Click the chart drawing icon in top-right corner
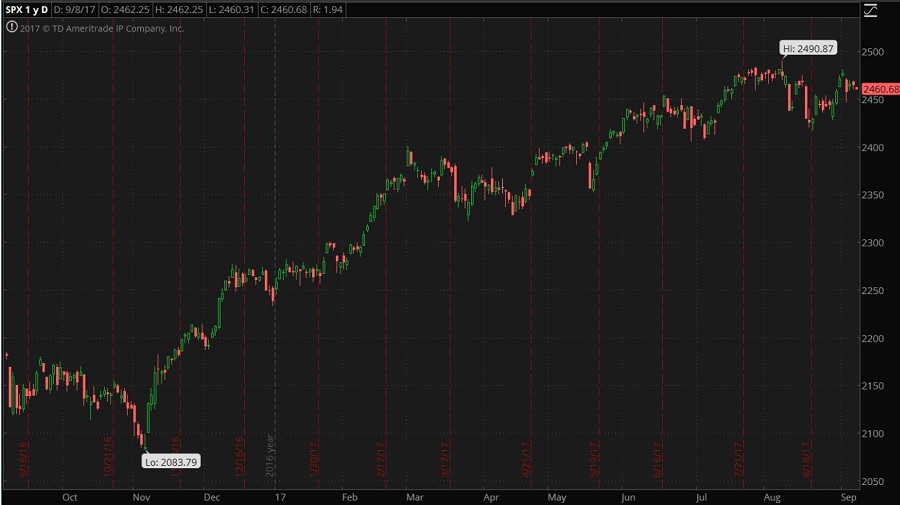This screenshot has height=505, width=900. (870, 10)
